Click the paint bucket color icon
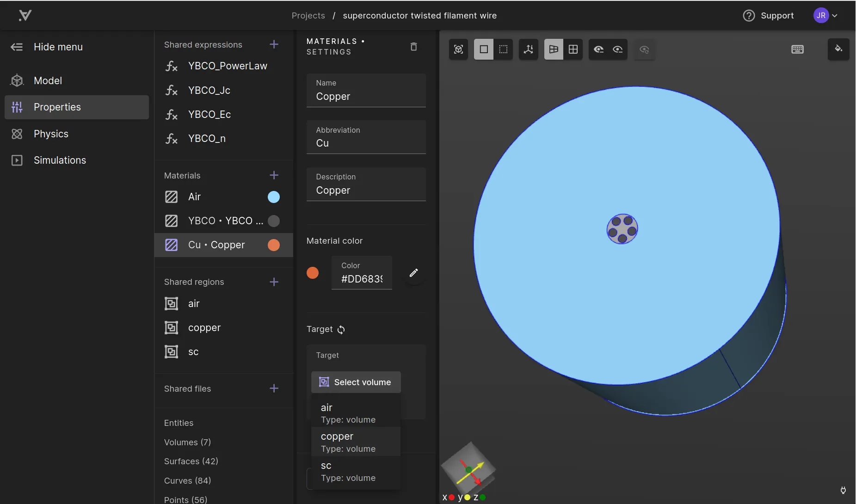The image size is (856, 504). tap(838, 49)
